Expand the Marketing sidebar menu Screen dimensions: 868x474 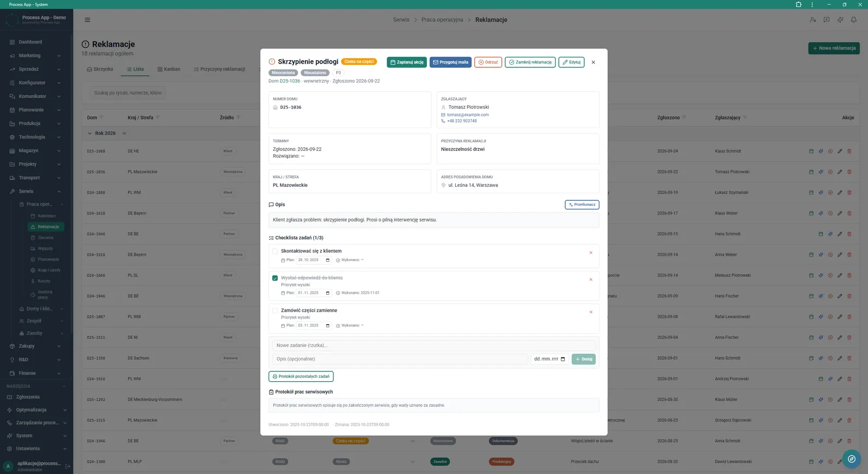pyautogui.click(x=36, y=55)
